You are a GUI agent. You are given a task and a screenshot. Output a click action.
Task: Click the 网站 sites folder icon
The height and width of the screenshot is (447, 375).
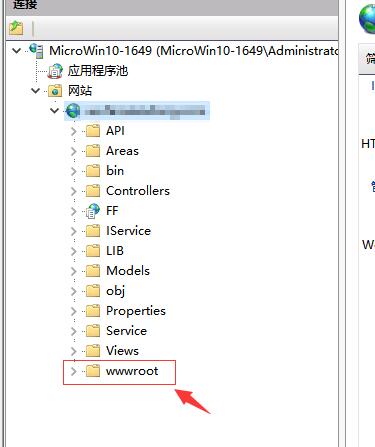point(55,91)
